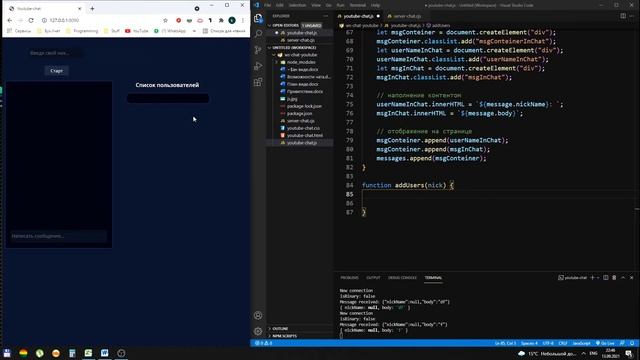Open the launch profile dropdown next to plus
Image resolution: width=640 pixels, height=360 pixels.
598,278
